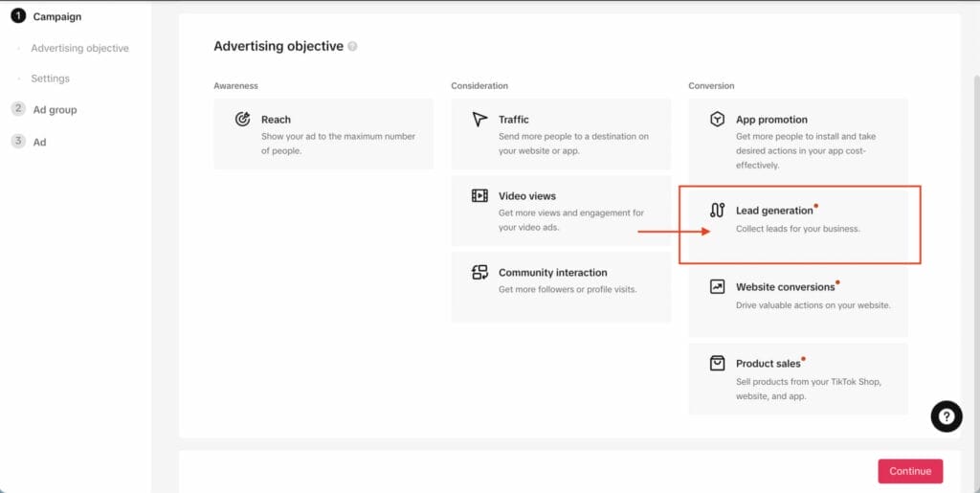Click the info icon beside Advertising objective
The image size is (980, 493).
(352, 46)
